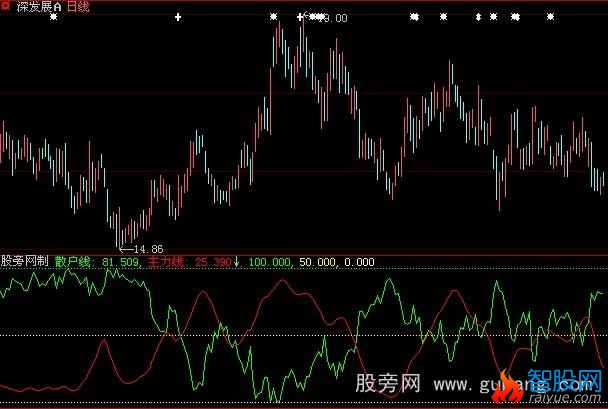Click the 深发展A stock name label
Screen dimensions: 608x409
coord(39,7)
